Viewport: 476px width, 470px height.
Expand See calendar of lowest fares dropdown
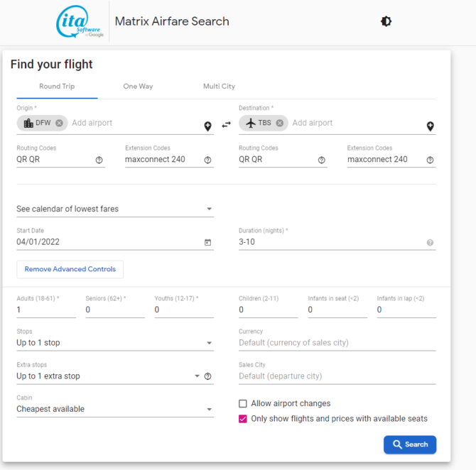click(x=115, y=209)
